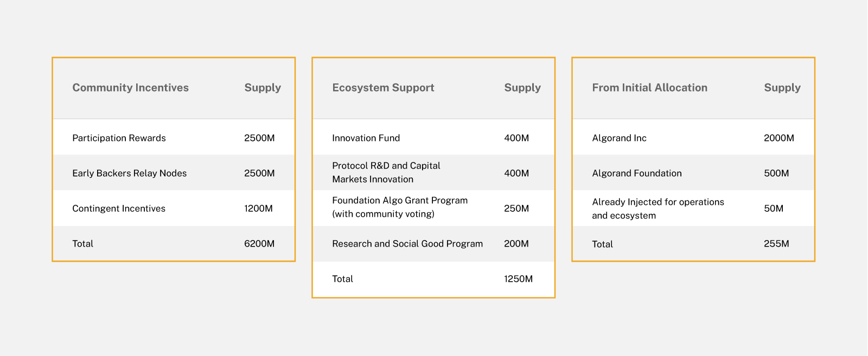
Task: Click the From Initial Allocation header
Action: point(649,88)
